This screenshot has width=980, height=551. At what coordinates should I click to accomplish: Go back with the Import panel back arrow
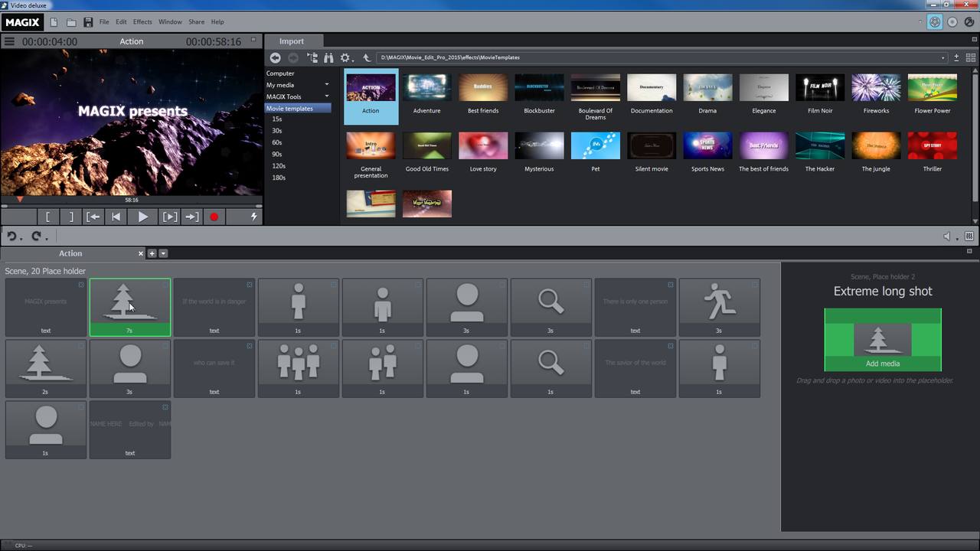coord(276,57)
